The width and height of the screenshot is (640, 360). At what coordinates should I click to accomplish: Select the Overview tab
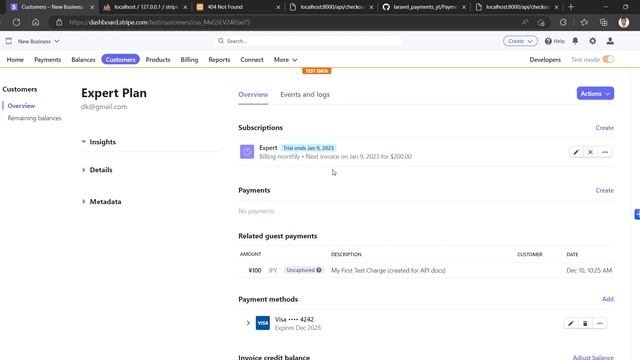point(253,94)
